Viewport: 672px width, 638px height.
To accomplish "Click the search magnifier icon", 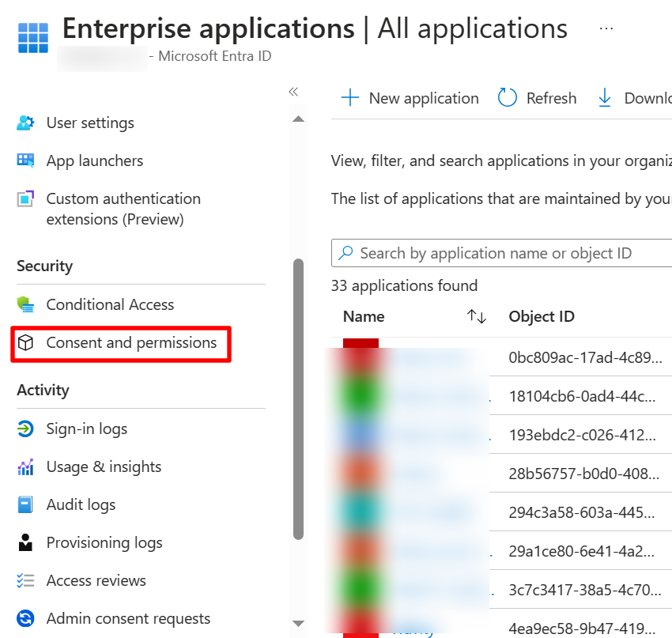I will click(345, 253).
